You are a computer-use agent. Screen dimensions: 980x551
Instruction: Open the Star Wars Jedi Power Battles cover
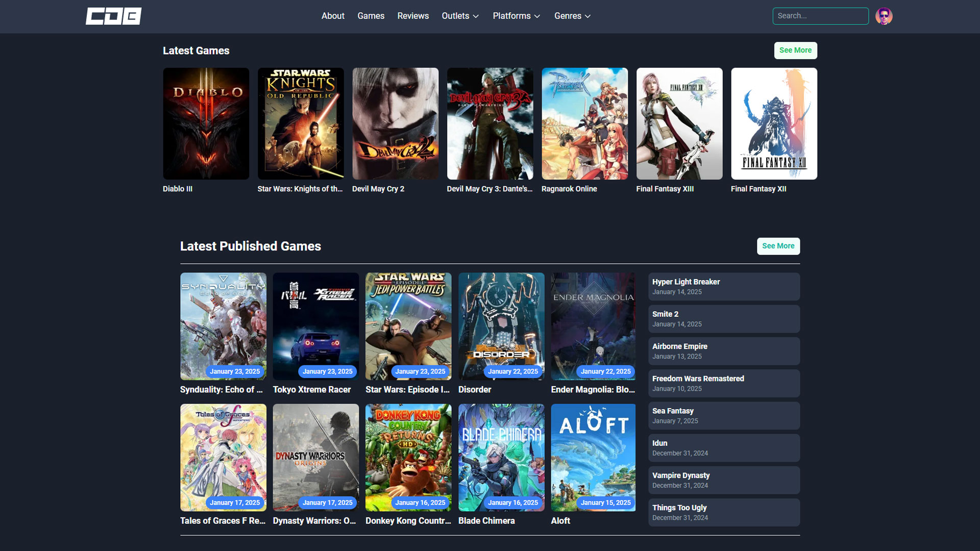coord(408,326)
